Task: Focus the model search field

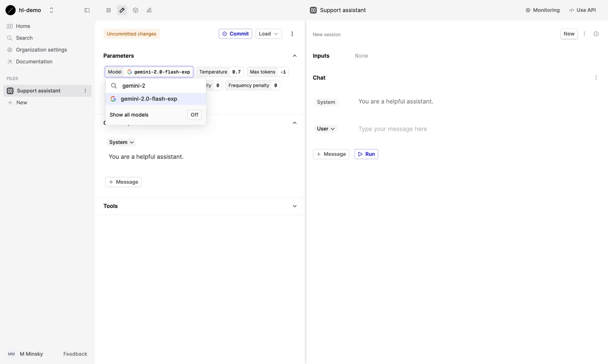Action: 156,86
